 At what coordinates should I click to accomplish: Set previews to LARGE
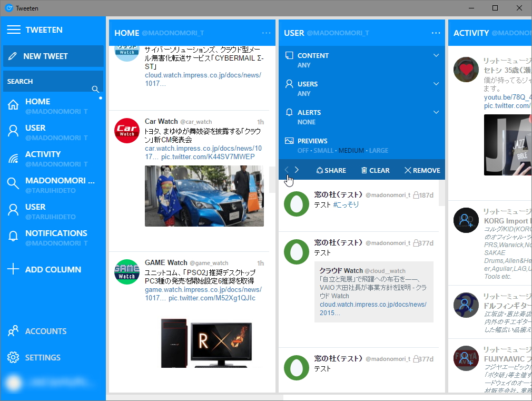[x=378, y=150]
